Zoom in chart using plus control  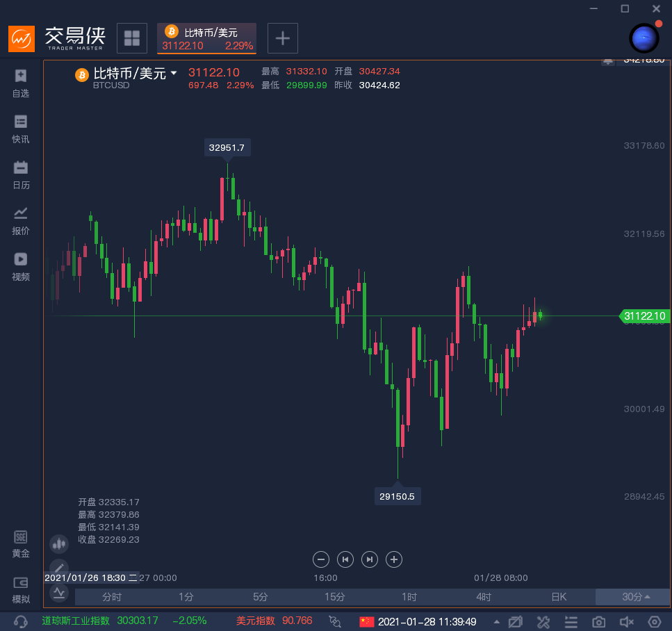(x=393, y=559)
